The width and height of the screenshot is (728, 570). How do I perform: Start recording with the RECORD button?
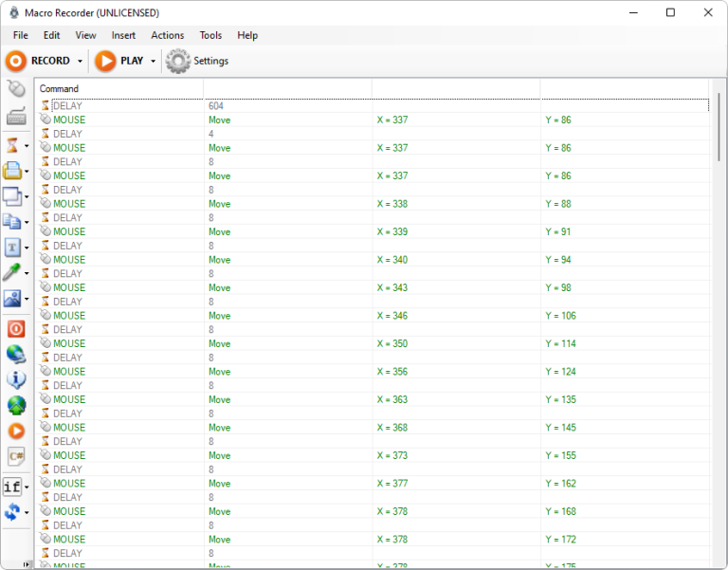tap(40, 61)
